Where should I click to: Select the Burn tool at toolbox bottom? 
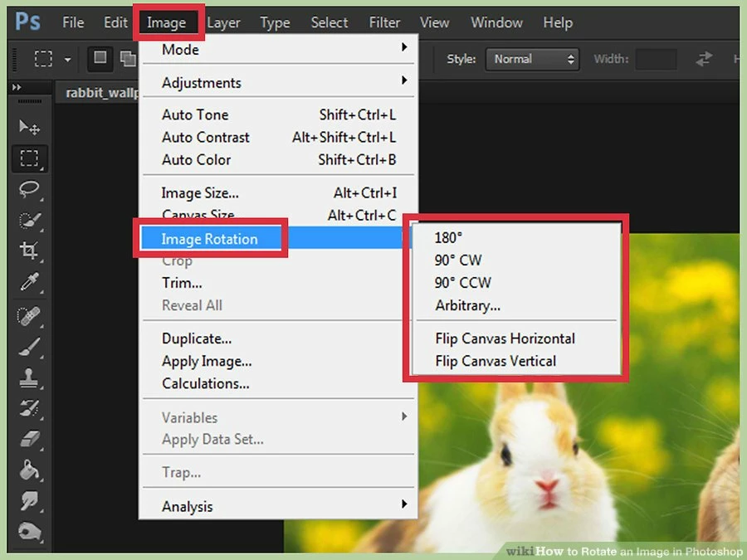click(30, 532)
